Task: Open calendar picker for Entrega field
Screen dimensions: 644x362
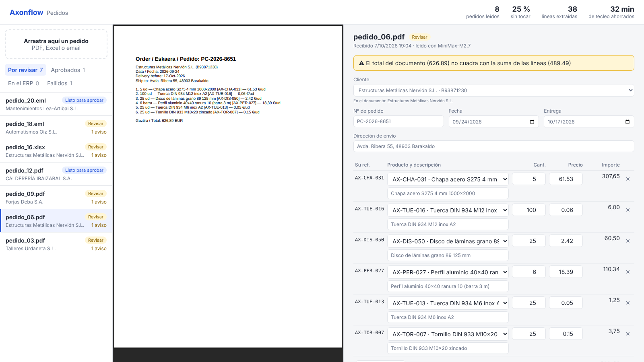Action: coord(627,122)
